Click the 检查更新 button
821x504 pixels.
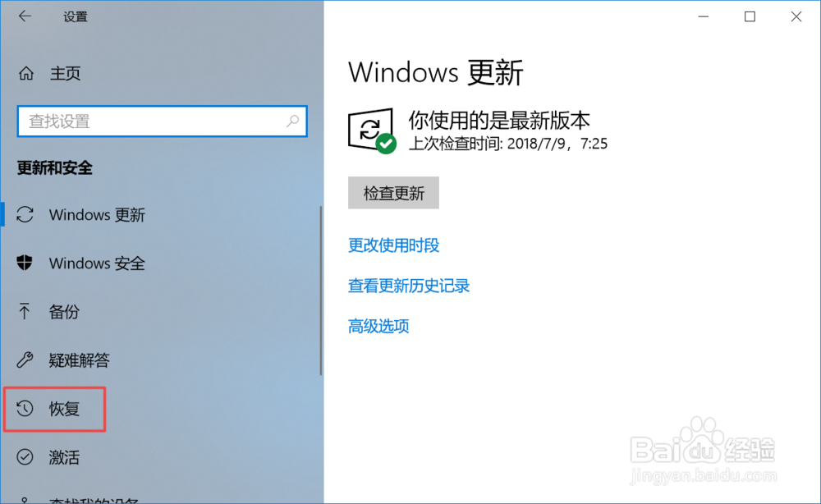pyautogui.click(x=394, y=193)
